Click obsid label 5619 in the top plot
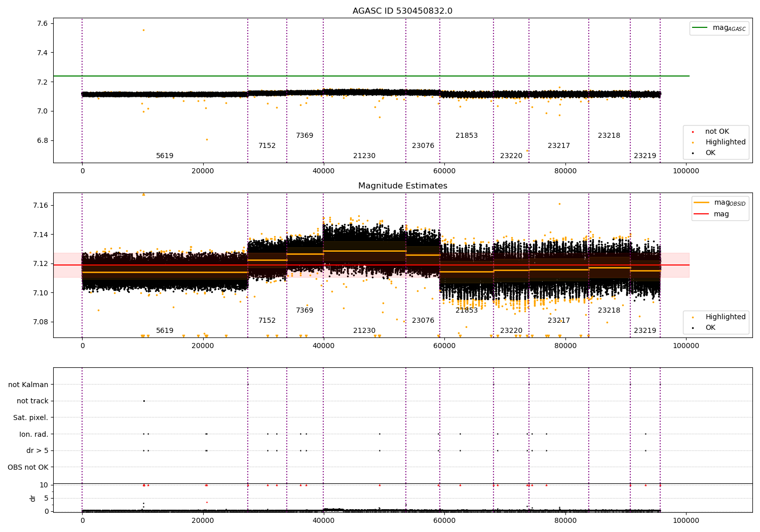 (165, 156)
